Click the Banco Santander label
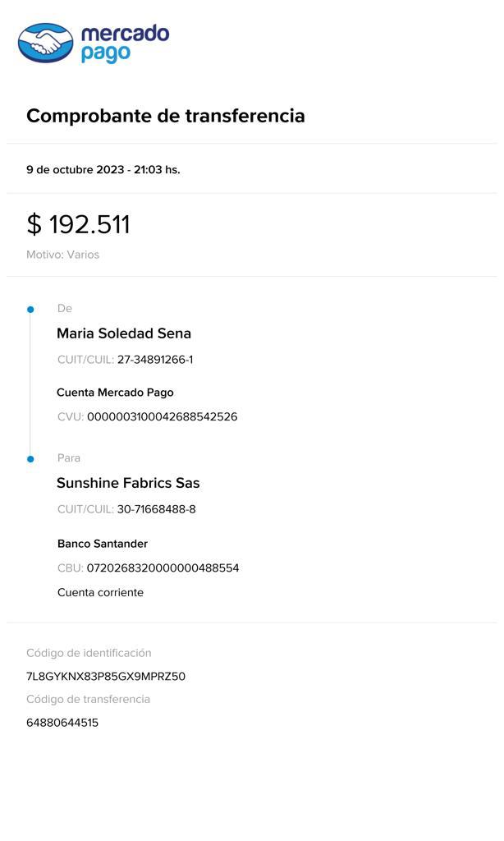 point(103,544)
